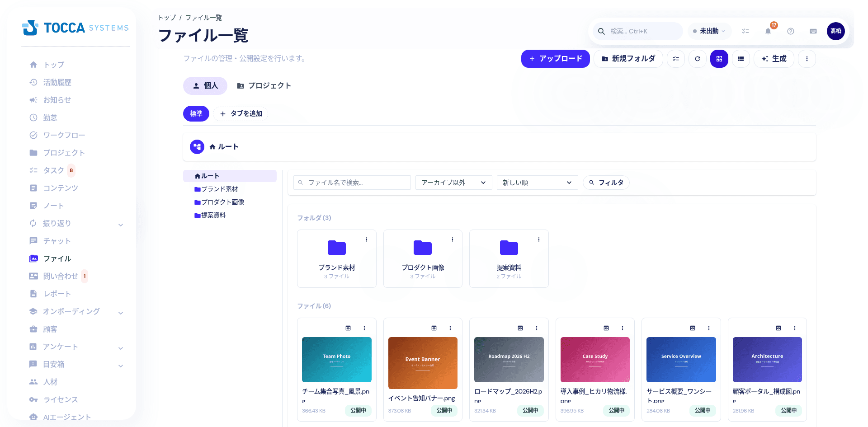Click トップ breadcrumb link
The image size is (868, 427).
(167, 18)
